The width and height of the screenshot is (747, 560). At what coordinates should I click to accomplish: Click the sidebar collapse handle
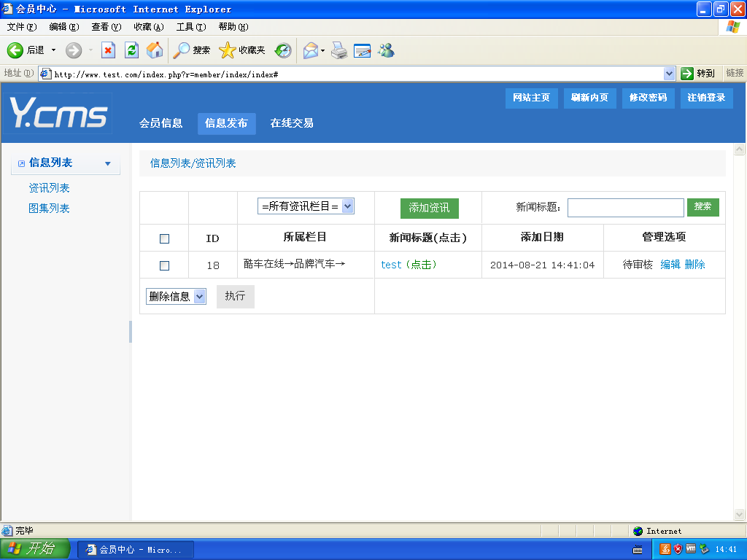coord(131,332)
